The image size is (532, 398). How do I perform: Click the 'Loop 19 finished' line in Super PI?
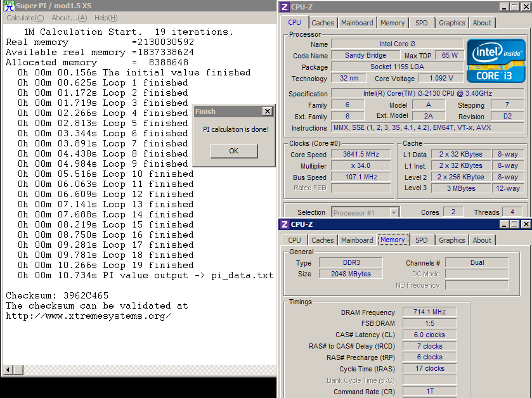[x=106, y=265]
